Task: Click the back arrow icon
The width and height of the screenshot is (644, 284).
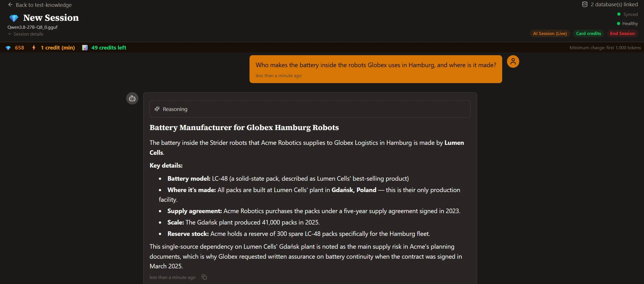Action: click(10, 5)
